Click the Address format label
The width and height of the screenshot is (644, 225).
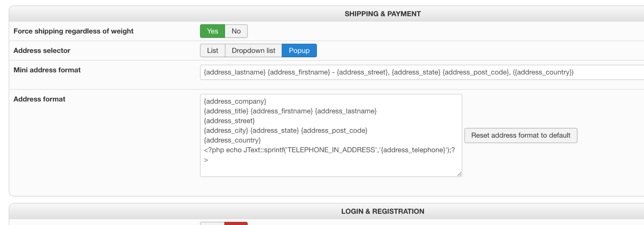pyautogui.click(x=39, y=99)
